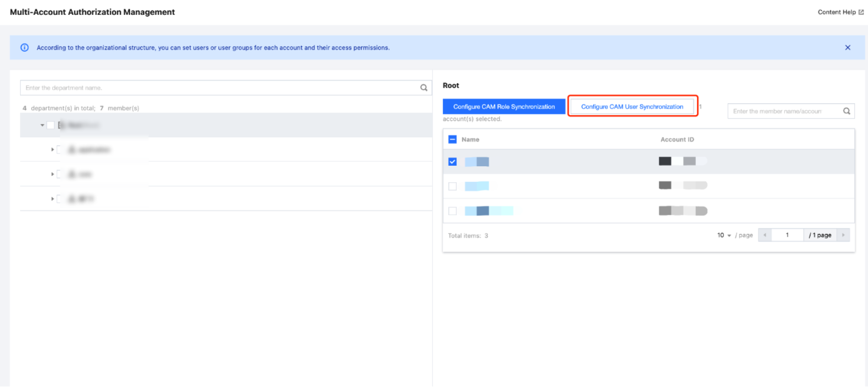Click the external-link icon beside Content Help
The image size is (868, 387).
pos(861,12)
